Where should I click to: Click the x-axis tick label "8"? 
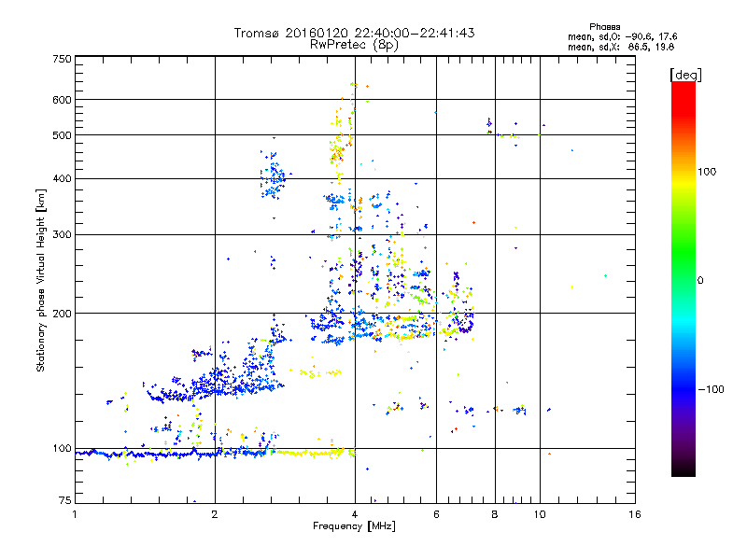pyautogui.click(x=495, y=514)
